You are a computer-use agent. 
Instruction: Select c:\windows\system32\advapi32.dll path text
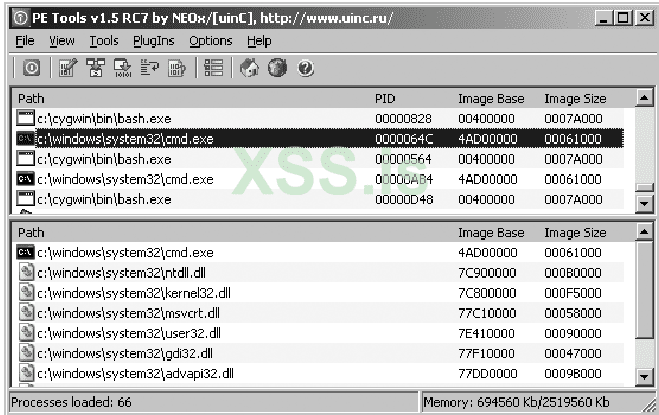click(135, 374)
